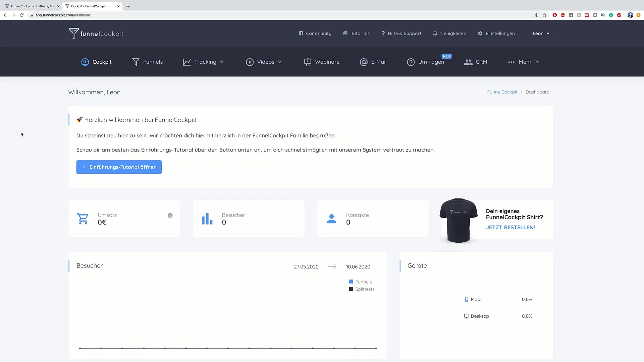
Task: Go to E-Mail section
Action: pyautogui.click(x=373, y=62)
